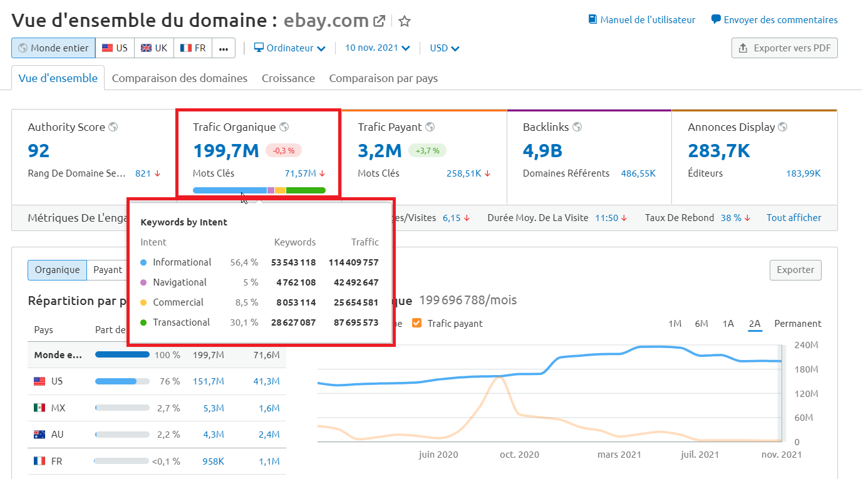Open ebay.com via the external link icon
The image size is (868, 479).
(378, 20)
